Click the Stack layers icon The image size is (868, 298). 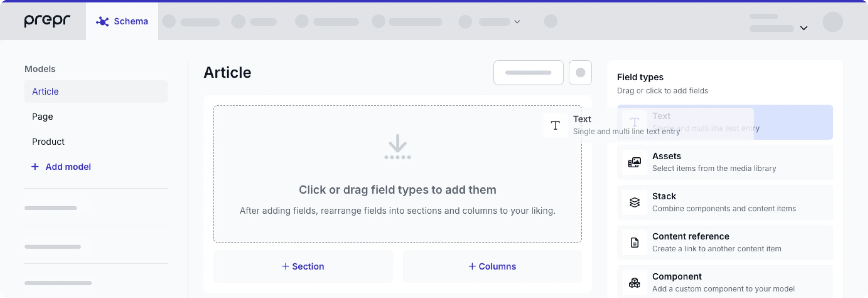634,203
